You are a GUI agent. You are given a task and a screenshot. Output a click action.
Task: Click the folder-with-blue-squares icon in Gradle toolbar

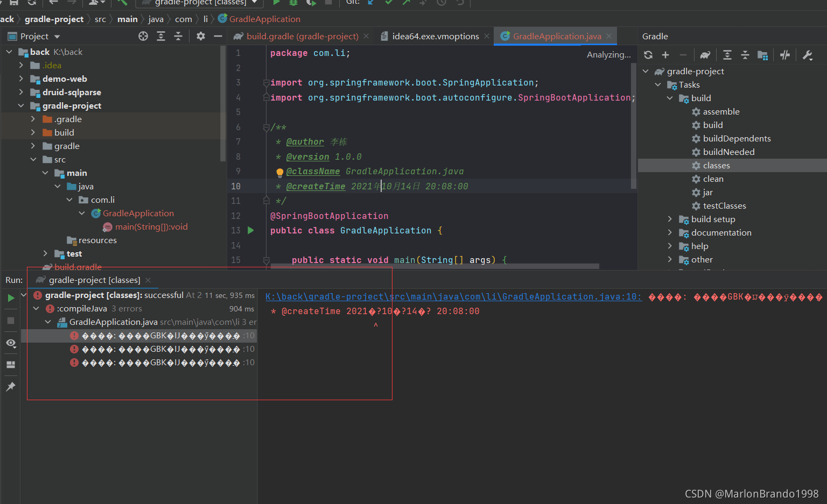(763, 55)
